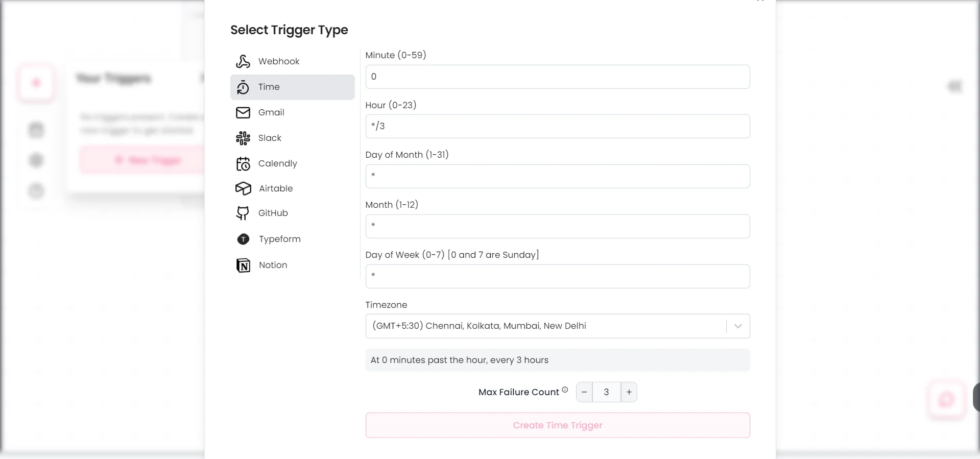The height and width of the screenshot is (459, 980).
Task: Choose Slack trigger type label
Action: pyautogui.click(x=270, y=138)
